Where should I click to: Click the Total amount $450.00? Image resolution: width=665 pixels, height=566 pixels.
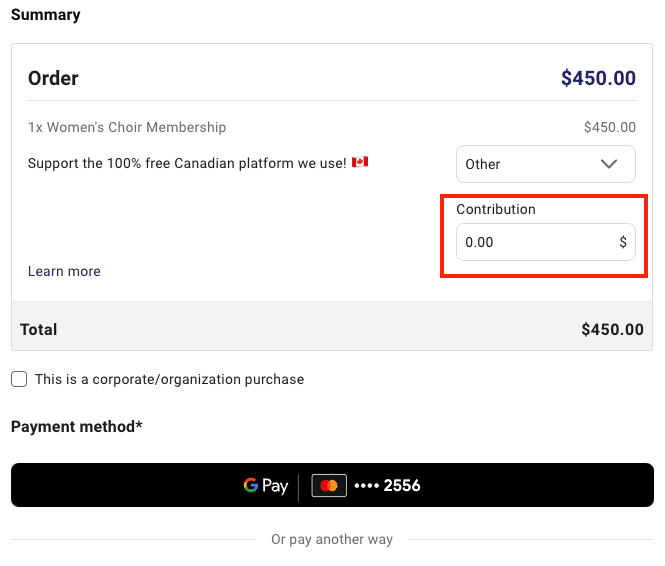pos(612,329)
